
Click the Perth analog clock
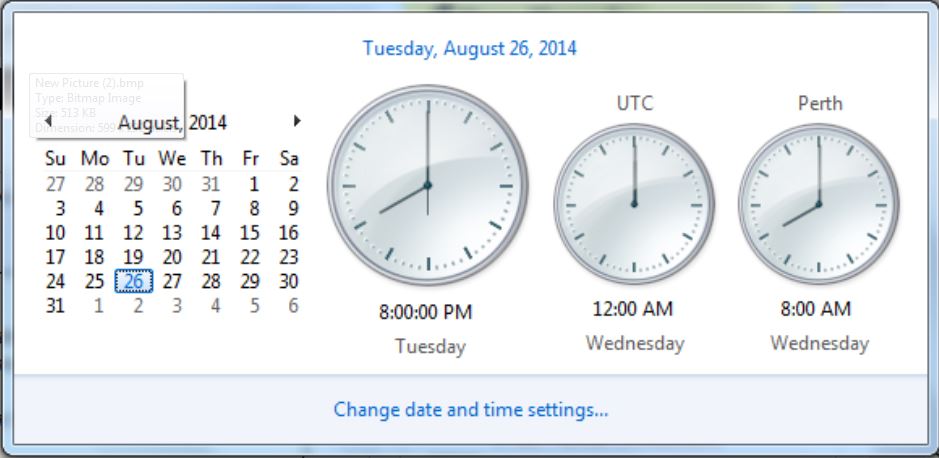click(819, 203)
